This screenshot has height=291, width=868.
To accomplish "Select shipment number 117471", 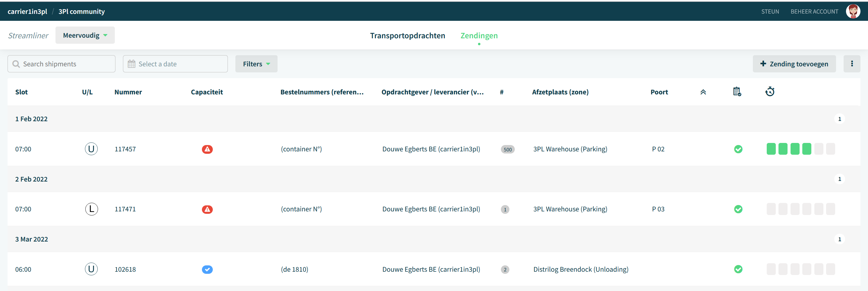I will coord(125,209).
